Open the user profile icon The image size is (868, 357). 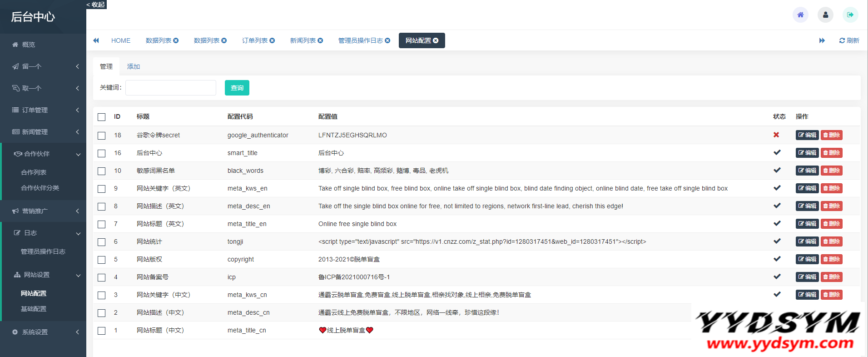coord(825,15)
